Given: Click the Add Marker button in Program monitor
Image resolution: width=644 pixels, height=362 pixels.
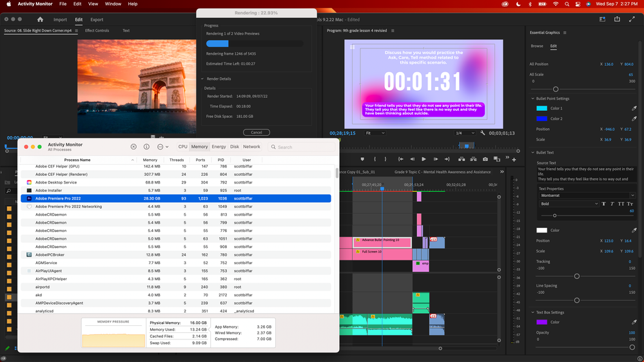Looking at the screenshot, I should pyautogui.click(x=362, y=159).
